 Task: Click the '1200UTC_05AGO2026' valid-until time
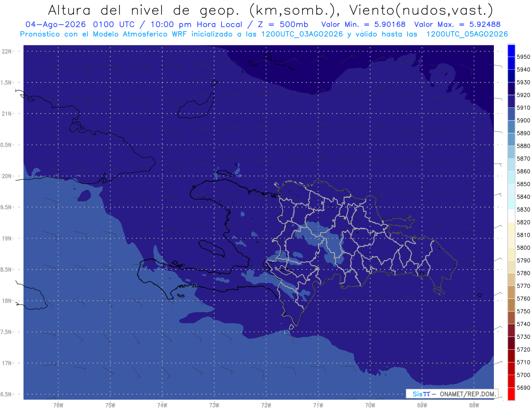click(467, 34)
